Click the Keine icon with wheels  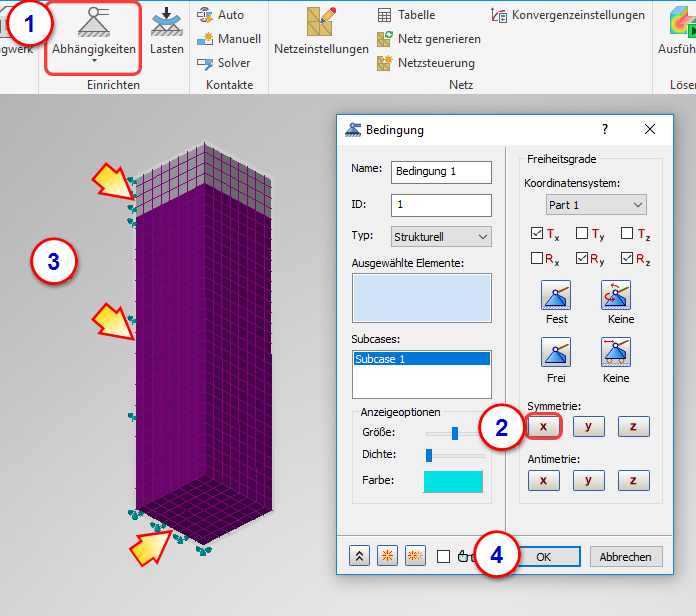coord(616,352)
